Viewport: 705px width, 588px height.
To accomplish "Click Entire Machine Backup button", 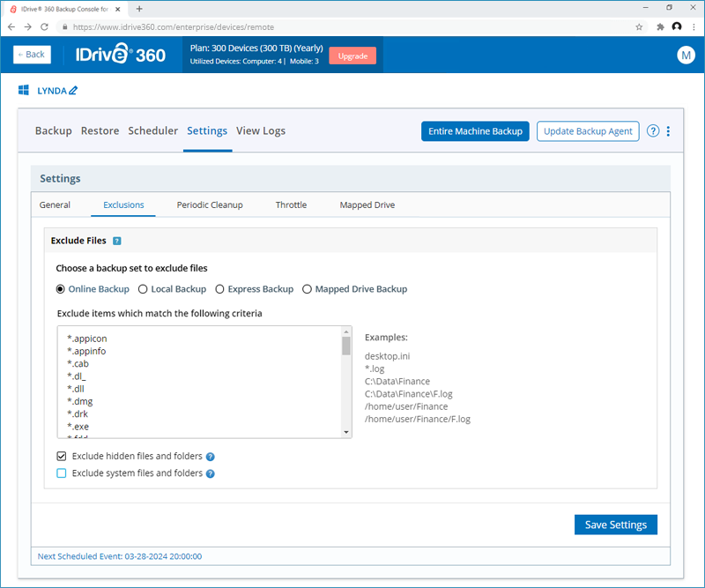I will (475, 131).
